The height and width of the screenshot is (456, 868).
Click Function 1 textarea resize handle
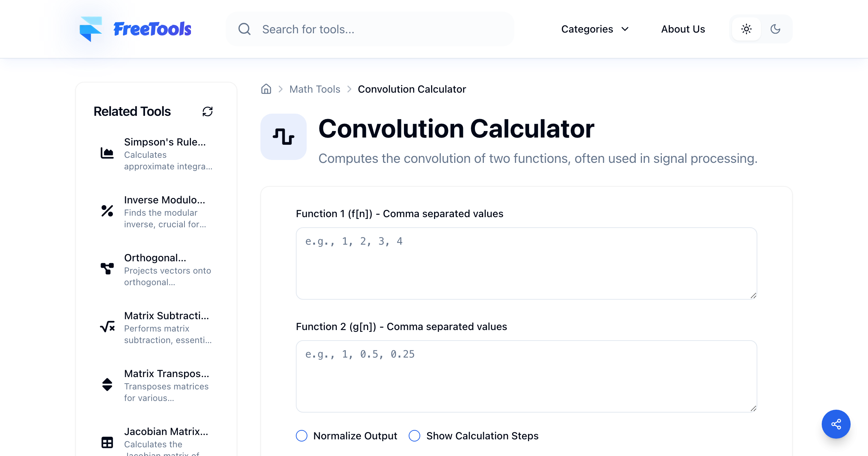click(x=753, y=296)
